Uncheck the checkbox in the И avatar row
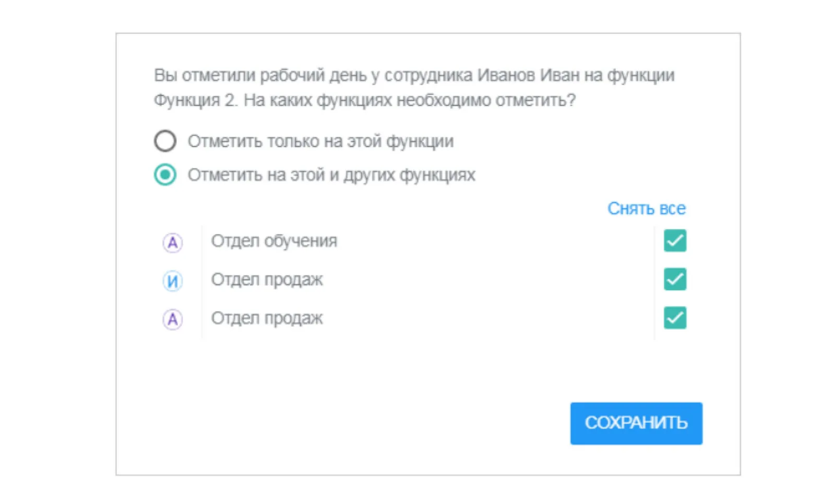 click(x=675, y=279)
